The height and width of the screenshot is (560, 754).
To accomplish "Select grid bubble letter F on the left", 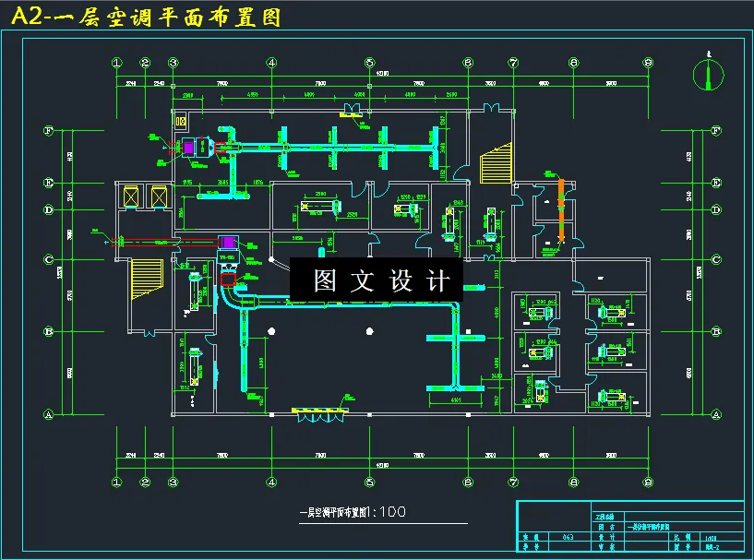I will [x=47, y=131].
